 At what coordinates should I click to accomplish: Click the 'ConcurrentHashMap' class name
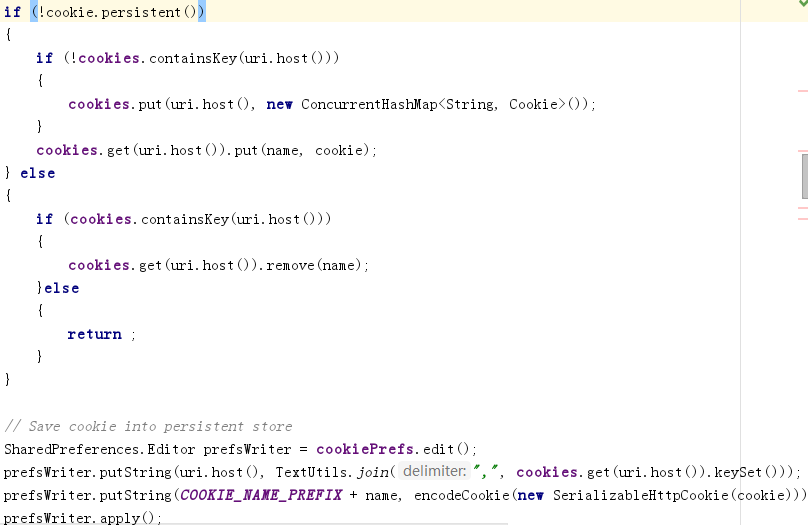click(369, 104)
